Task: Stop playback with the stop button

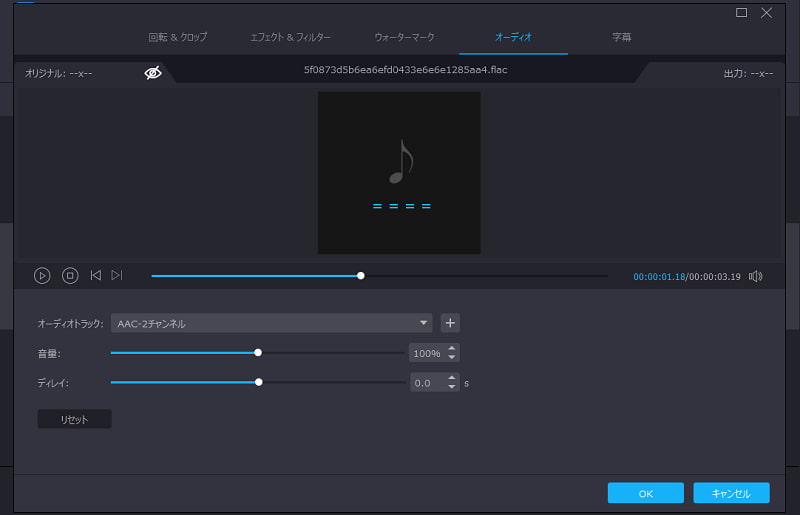Action: tap(70, 275)
